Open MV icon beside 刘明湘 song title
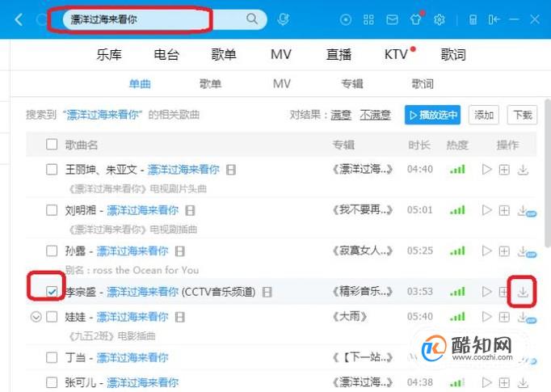This screenshot has height=392, width=551. point(190,211)
